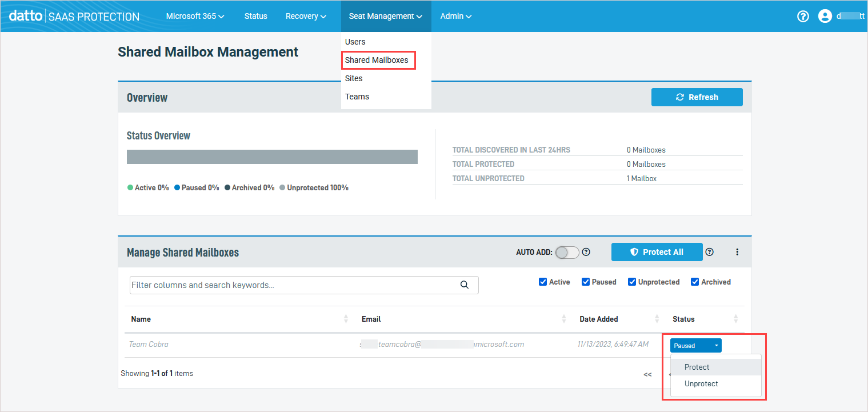Choose Protect from the status menu
This screenshot has height=412, width=868.
coord(697,367)
